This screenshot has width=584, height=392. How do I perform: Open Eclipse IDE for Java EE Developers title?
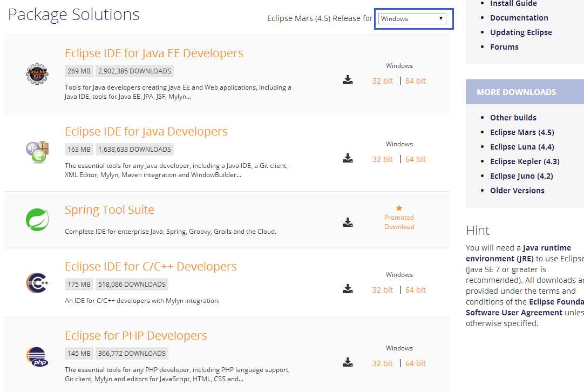tap(154, 53)
